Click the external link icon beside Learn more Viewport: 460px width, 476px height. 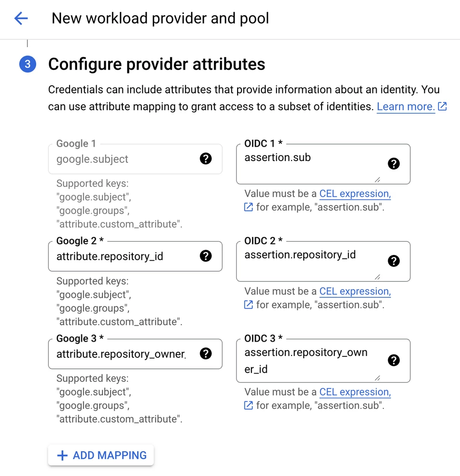click(x=442, y=107)
